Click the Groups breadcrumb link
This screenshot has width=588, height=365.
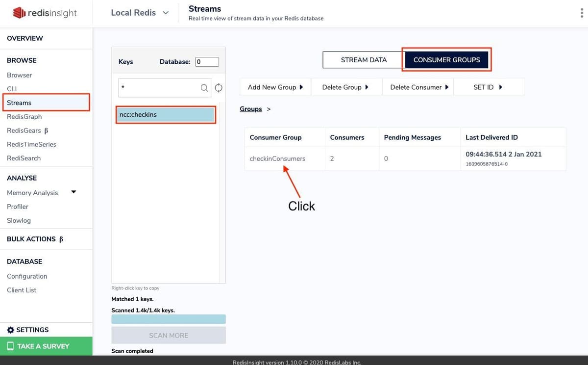250,109
